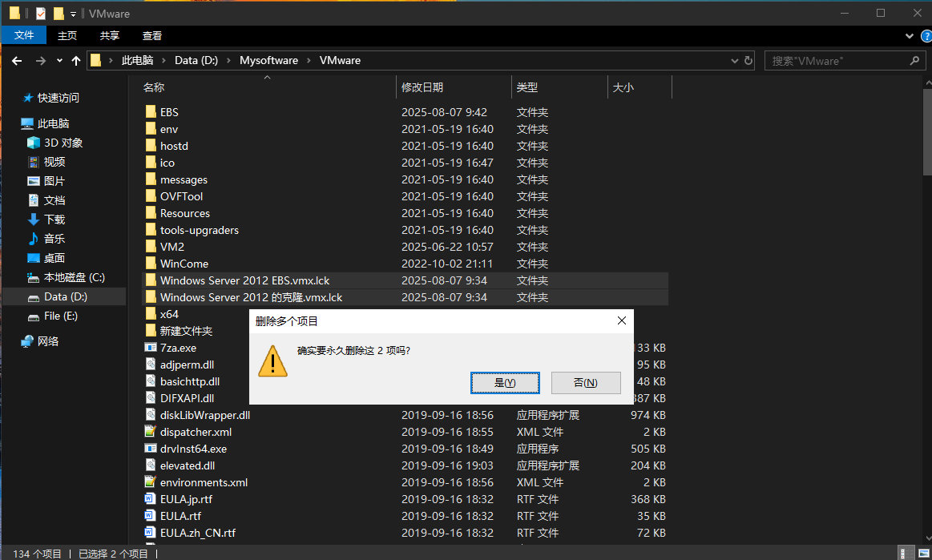Select the WinCome folder icon
This screenshot has height=560, width=932.
151,264
